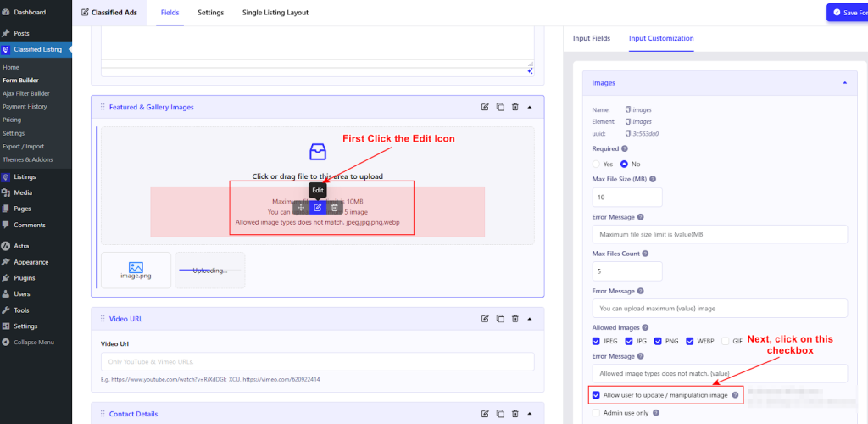Toggle the WEBP allowed image checkbox
Screen dimensions: 868x424
pyautogui.click(x=690, y=341)
